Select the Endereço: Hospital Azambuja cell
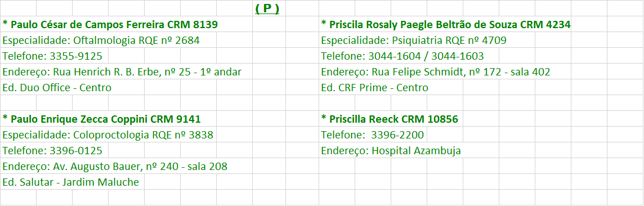The image size is (644, 206). [391, 151]
